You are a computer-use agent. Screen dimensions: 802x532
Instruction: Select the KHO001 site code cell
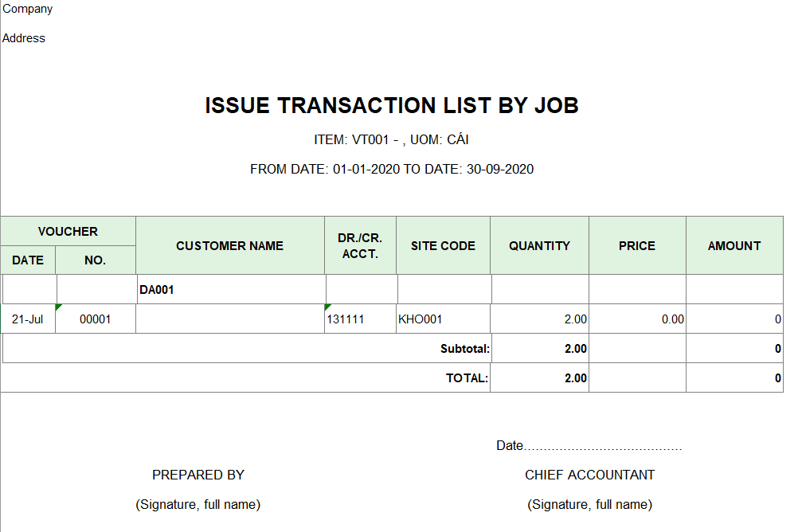tap(443, 319)
